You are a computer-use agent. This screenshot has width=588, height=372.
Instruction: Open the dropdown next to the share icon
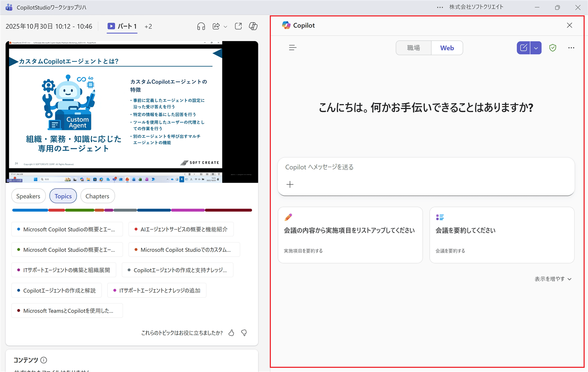click(x=225, y=27)
